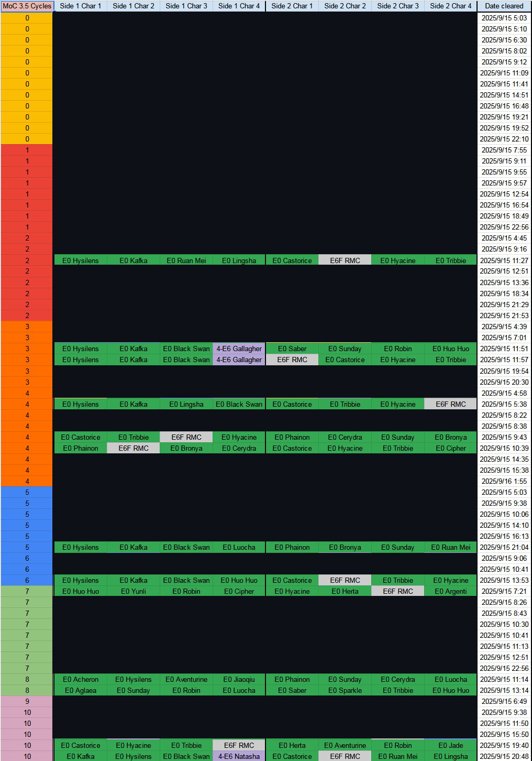532x761 pixels.
Task: Click "4-E6 Gallagher" in the 11:51 row
Action: pos(239,349)
